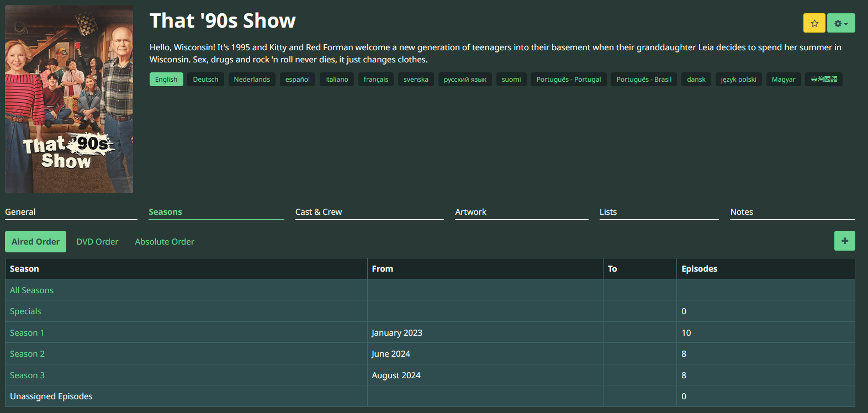Viewport: 868px width, 413px height.
Task: Click the green plus add season button
Action: [844, 241]
